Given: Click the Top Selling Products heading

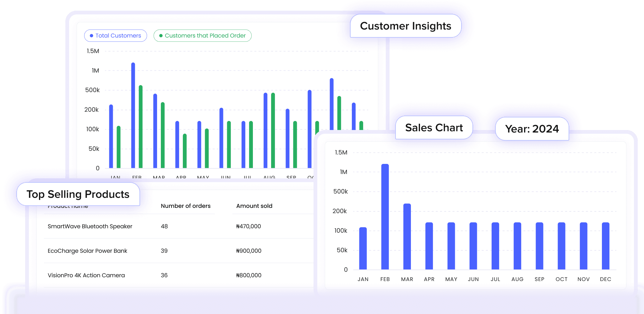Looking at the screenshot, I should (x=78, y=194).
